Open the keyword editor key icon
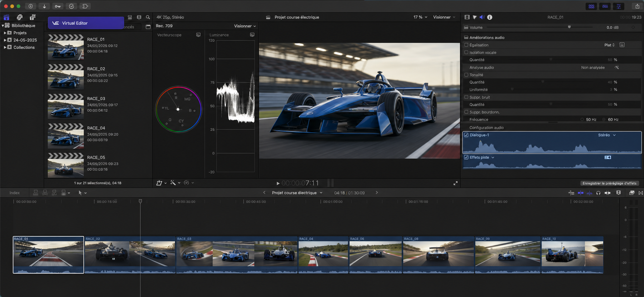 pos(58,6)
